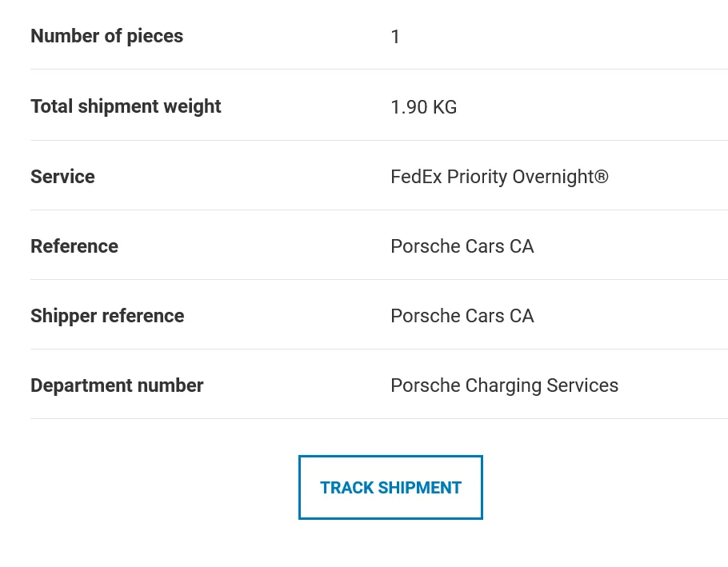Click the Shipper reference label
Image resolution: width=728 pixels, height=567 pixels.
coord(107,316)
